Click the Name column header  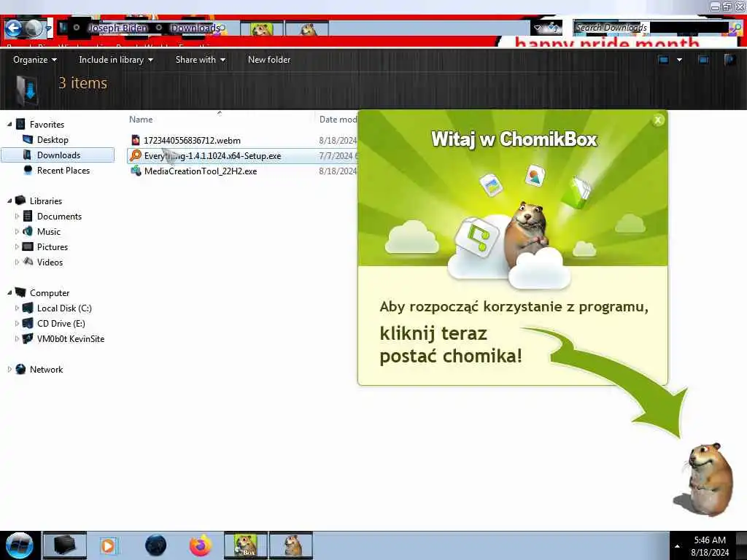(x=141, y=120)
